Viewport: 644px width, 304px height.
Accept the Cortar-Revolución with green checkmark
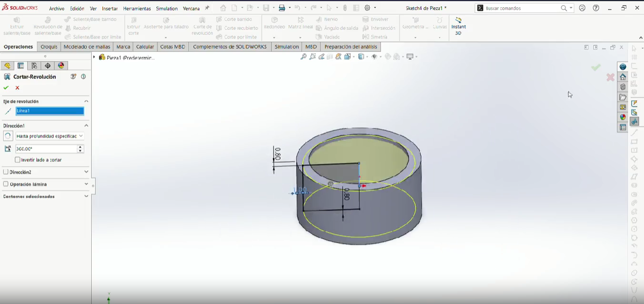(6, 88)
